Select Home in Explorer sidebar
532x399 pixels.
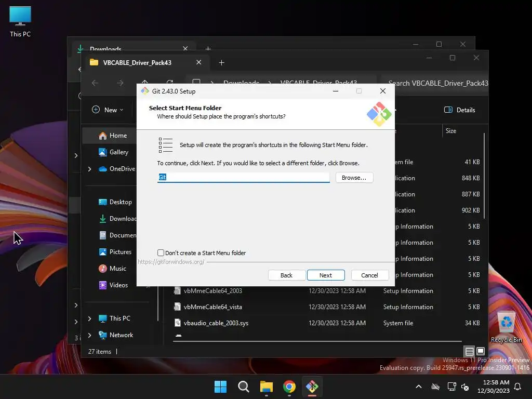pos(113,136)
